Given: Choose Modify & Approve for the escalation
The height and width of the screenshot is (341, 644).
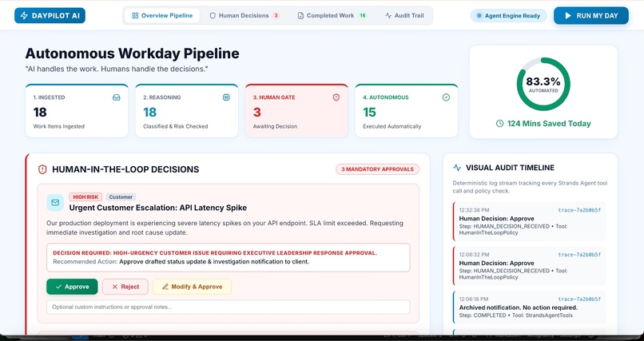Looking at the screenshot, I should 192,287.
